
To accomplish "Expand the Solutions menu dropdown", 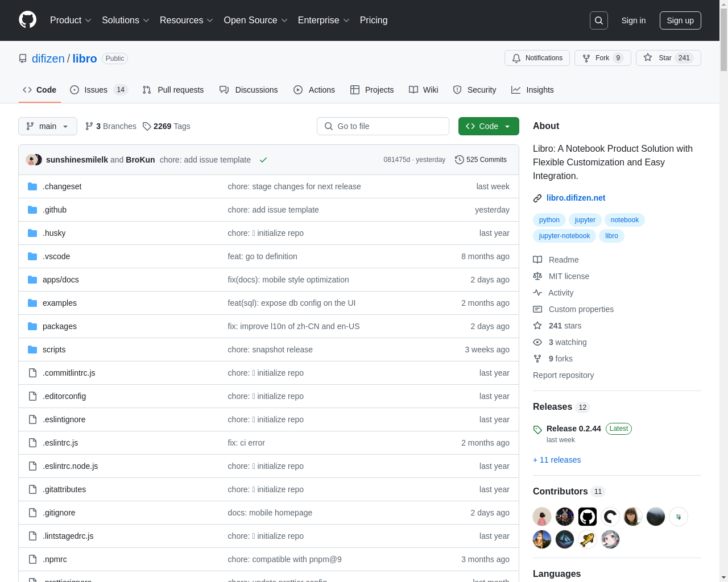I will pos(126,20).
